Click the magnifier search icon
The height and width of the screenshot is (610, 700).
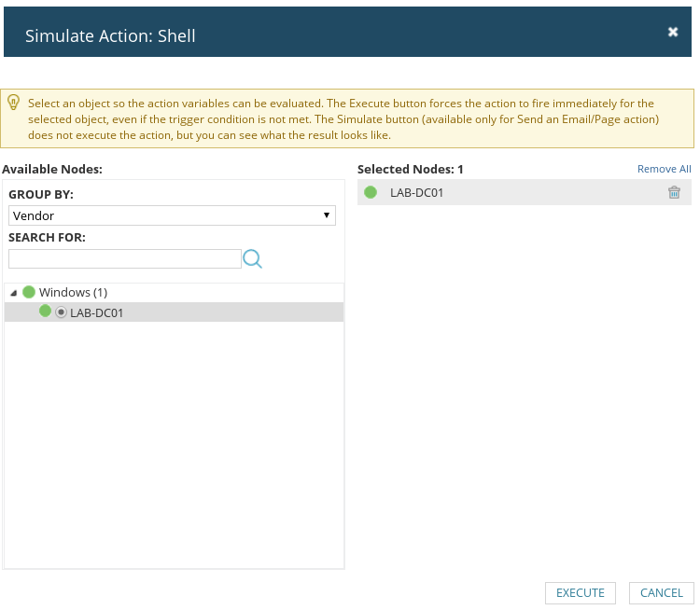click(252, 258)
